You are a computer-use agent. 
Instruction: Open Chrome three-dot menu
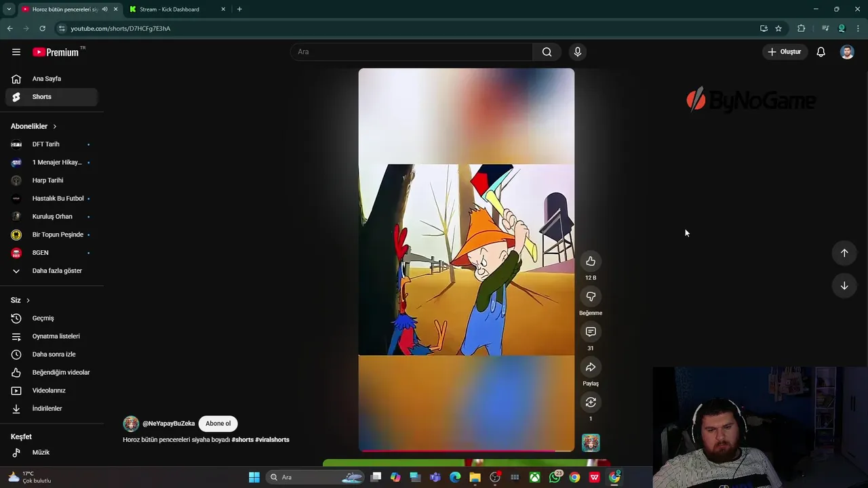point(859,28)
